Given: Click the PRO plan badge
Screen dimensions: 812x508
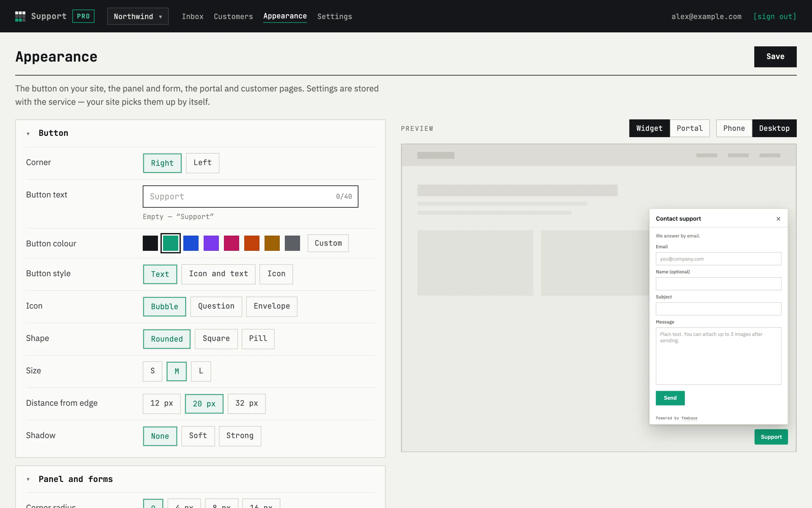Looking at the screenshot, I should point(83,16).
